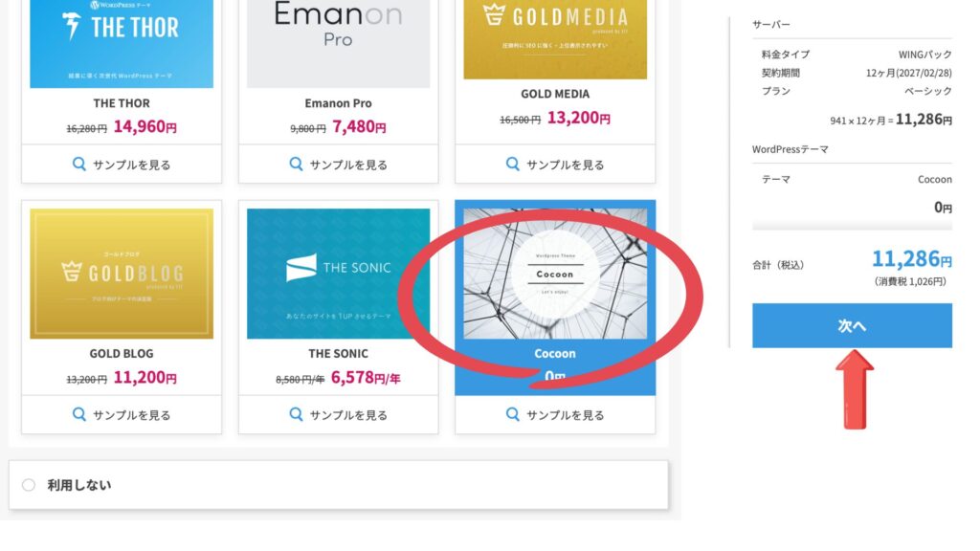Pick the GOLD MEDIA theme image
This screenshot has width=980, height=551.
555,38
